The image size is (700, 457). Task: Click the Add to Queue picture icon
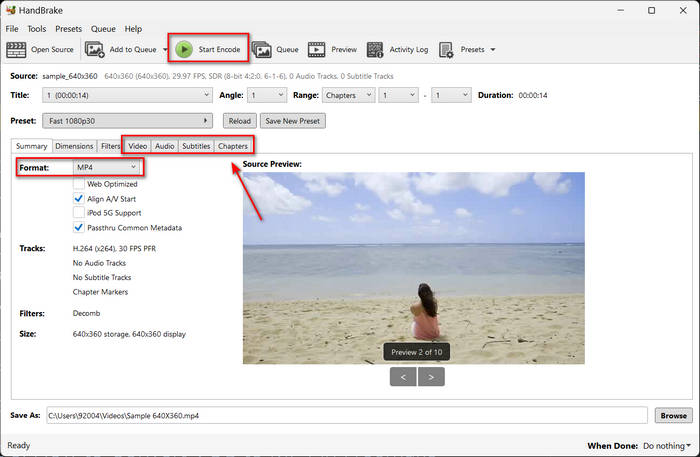click(x=95, y=50)
